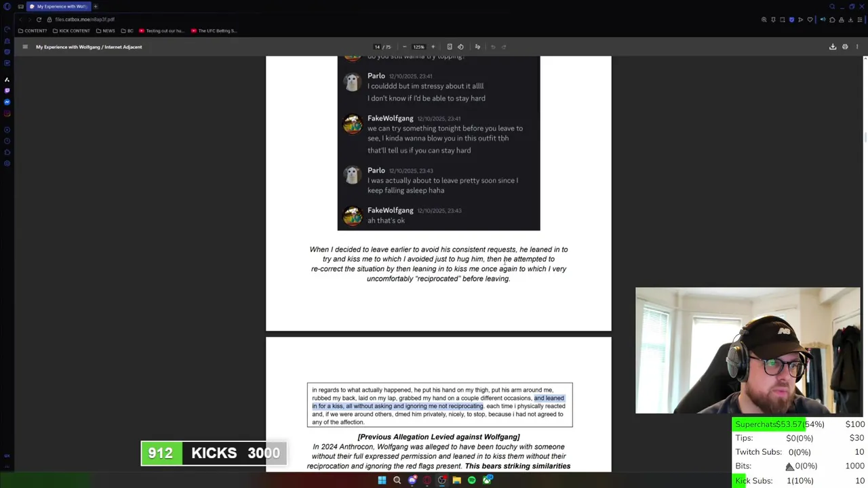This screenshot has height=488, width=868.
Task: Select the 'My Experience with Wolf...' tab
Action: 58,6
